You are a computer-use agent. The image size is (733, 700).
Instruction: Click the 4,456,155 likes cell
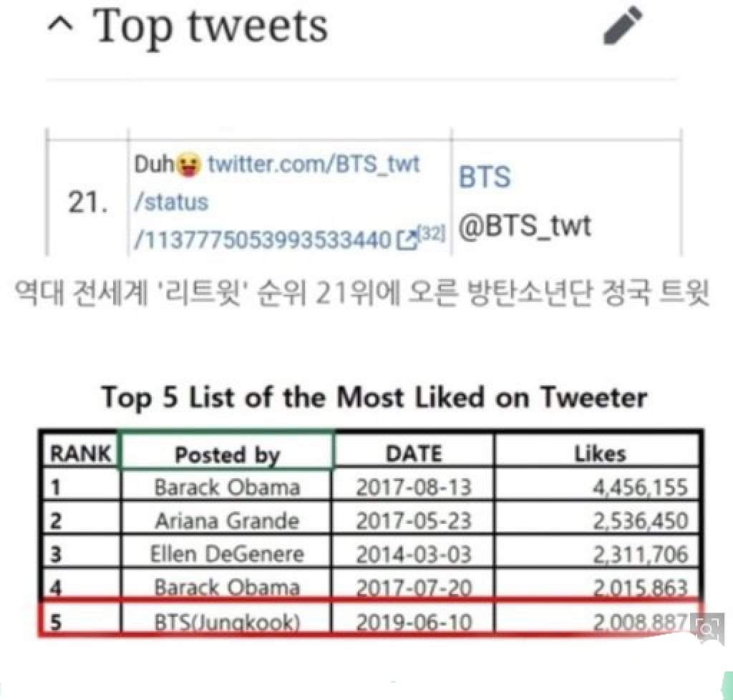point(598,486)
